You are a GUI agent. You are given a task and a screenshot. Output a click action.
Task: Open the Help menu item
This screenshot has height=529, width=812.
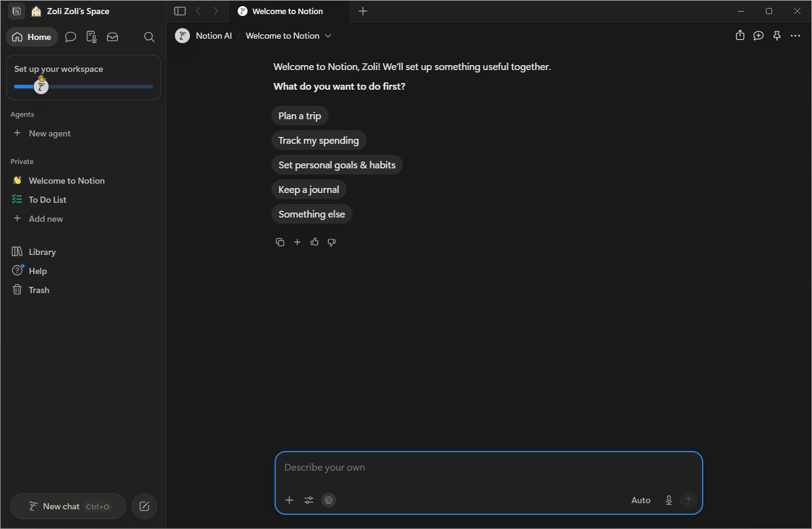click(x=83, y=271)
